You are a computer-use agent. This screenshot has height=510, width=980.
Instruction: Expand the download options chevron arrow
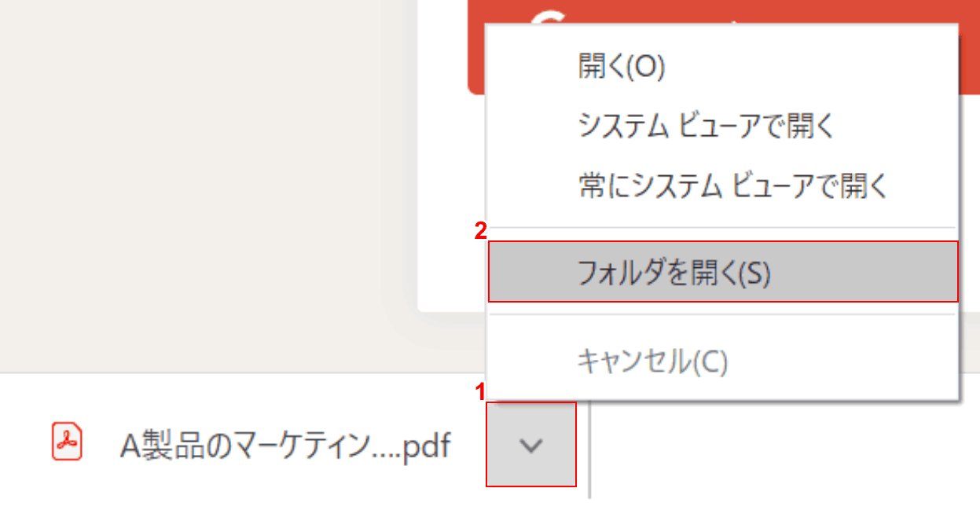[531, 445]
